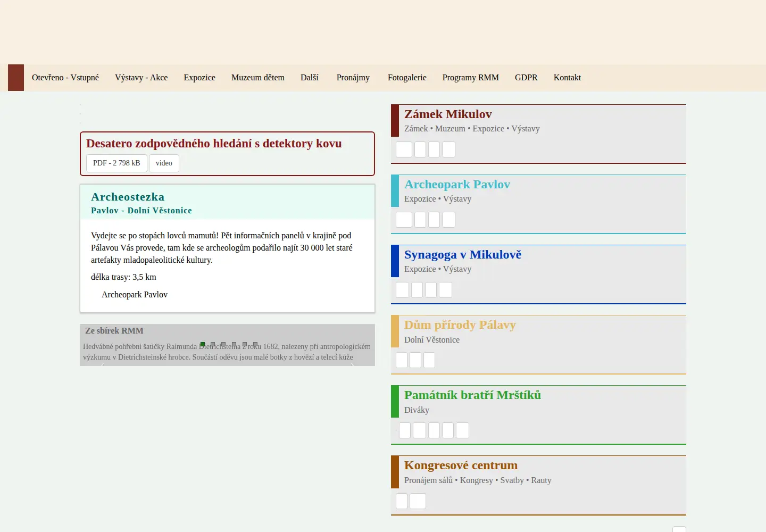Open the Dům přírody Pálavy heading
The image size is (766, 532).
tap(460, 325)
